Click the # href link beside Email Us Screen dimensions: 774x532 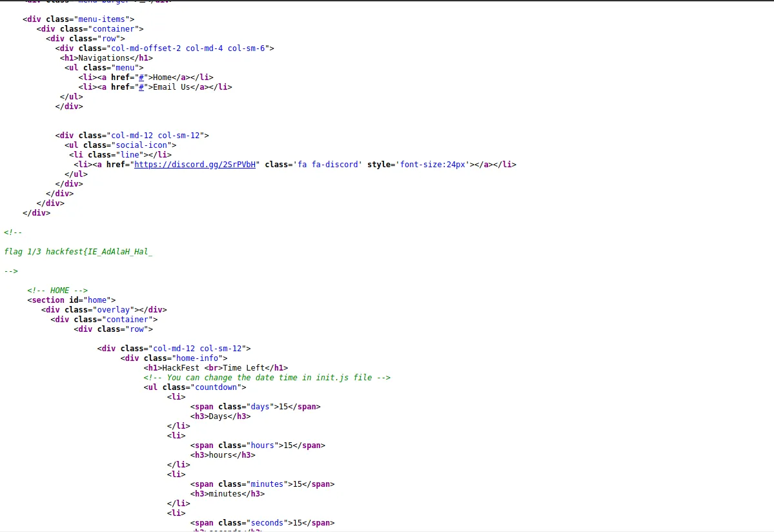[141, 87]
